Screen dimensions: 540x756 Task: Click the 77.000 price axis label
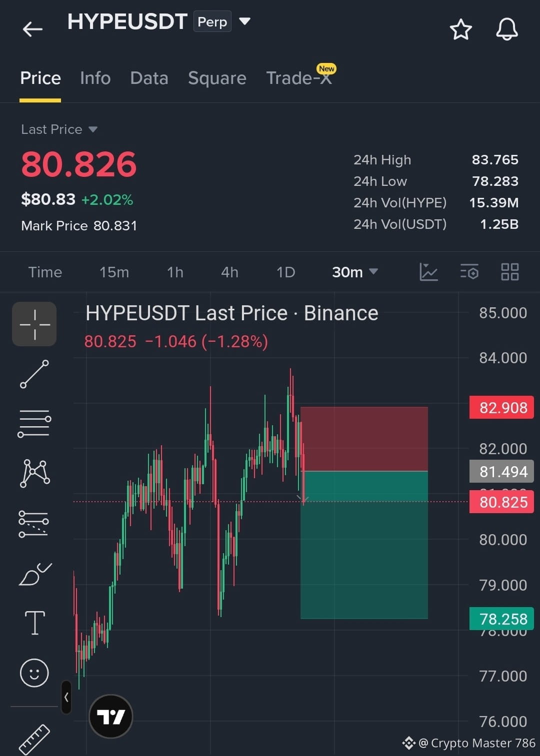pos(503,676)
